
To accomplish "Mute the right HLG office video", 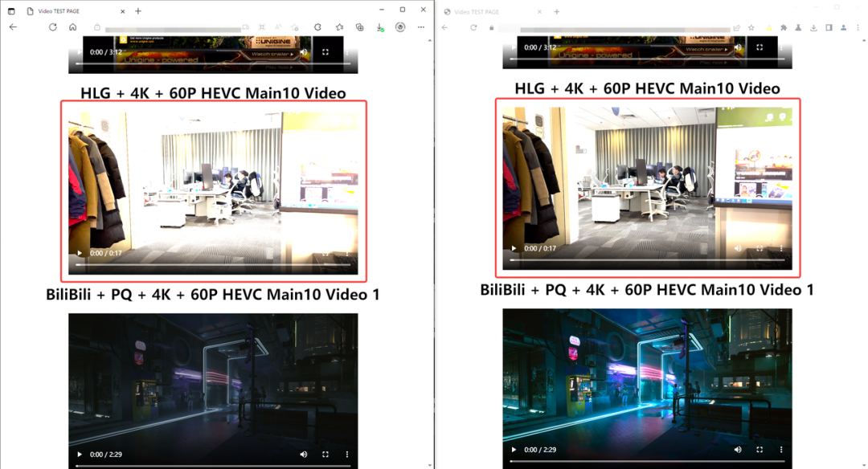I will (737, 248).
